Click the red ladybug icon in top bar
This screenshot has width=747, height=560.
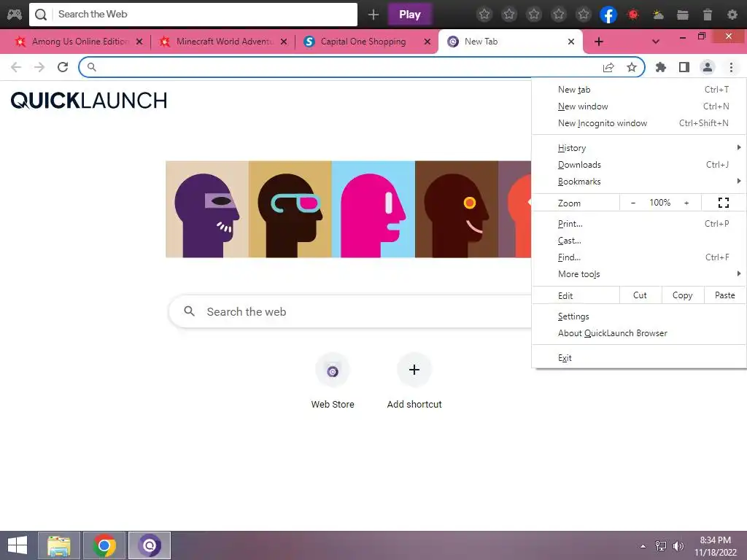(633, 15)
